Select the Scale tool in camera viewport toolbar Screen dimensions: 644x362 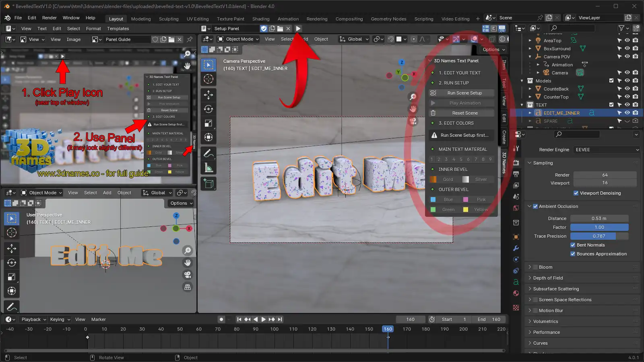coord(208,123)
